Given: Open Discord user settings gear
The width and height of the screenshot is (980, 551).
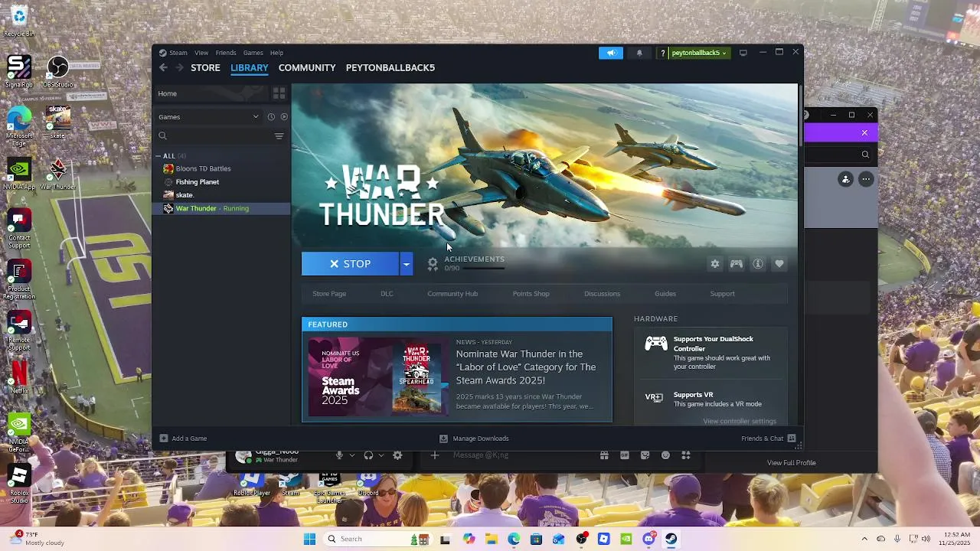Looking at the screenshot, I should [x=397, y=455].
